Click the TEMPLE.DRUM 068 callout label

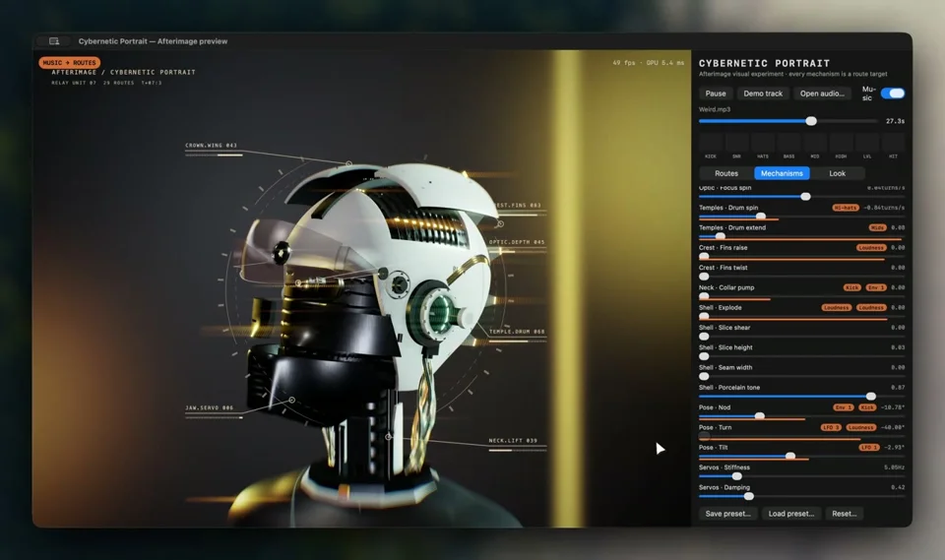[x=517, y=332]
